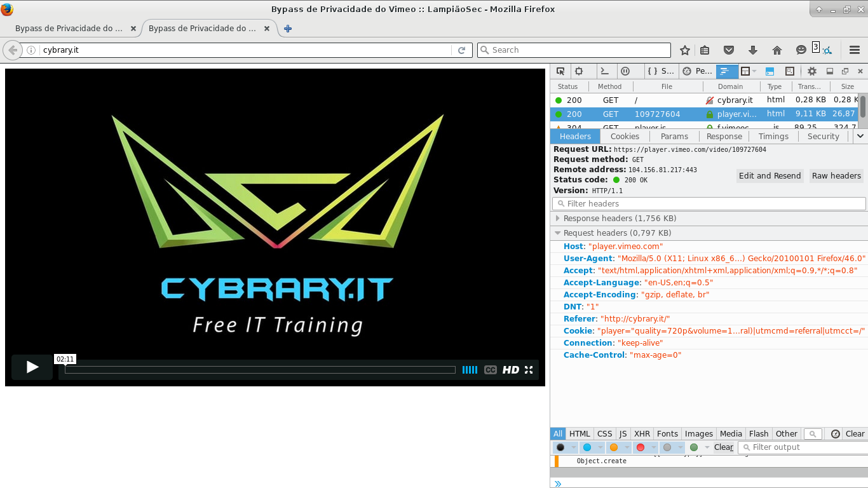Open the Debugger pause icon panel

tap(625, 71)
